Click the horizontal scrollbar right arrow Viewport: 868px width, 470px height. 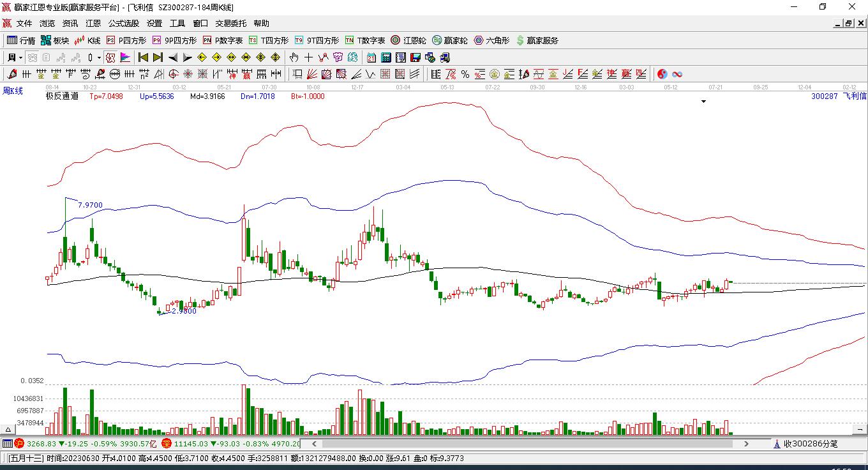point(747,443)
